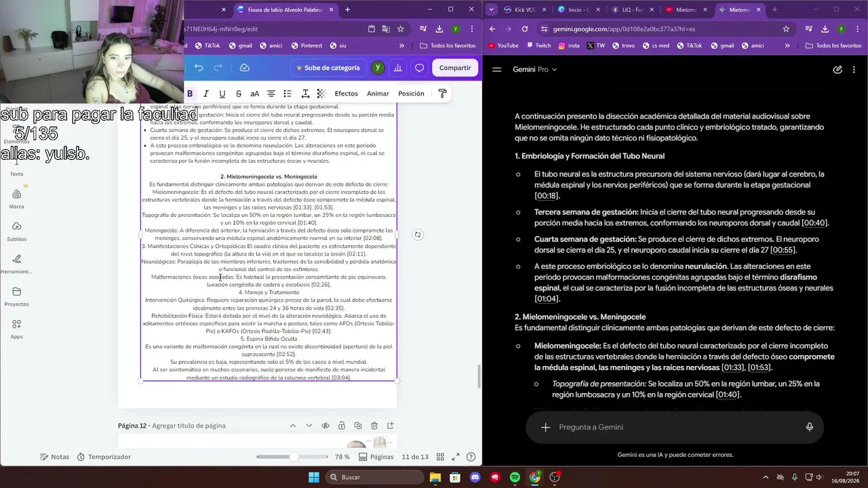Start new Gemini chat pencil icon
This screenshot has height=488, width=868.
tap(837, 69)
